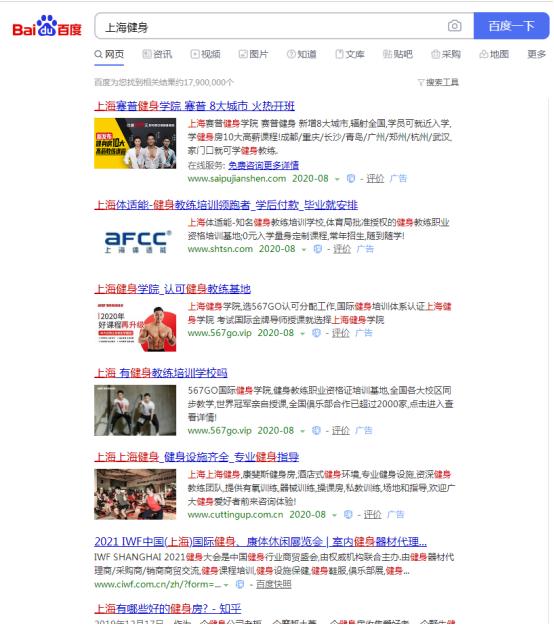
Task: Click 评价 in cuttingup.com.cn row
Action: point(372,515)
